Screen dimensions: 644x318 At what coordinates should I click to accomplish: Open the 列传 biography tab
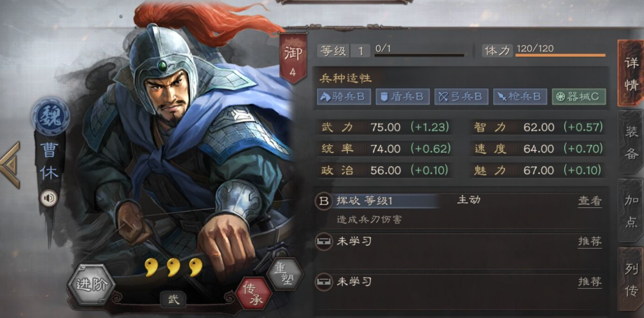(x=631, y=279)
